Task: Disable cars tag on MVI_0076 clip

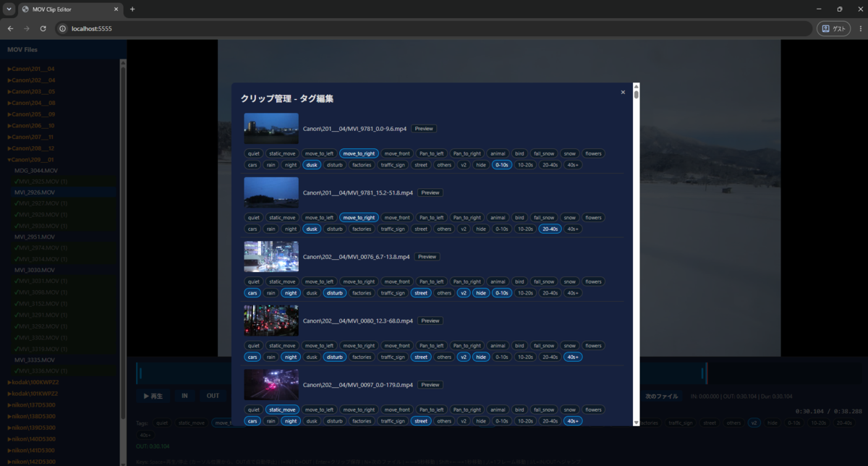Action: 252,293
